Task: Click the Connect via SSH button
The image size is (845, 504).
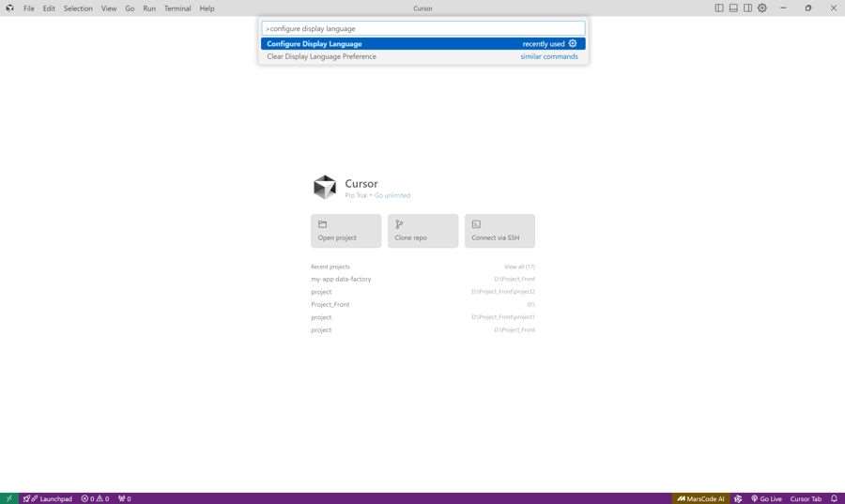Action: 499,231
